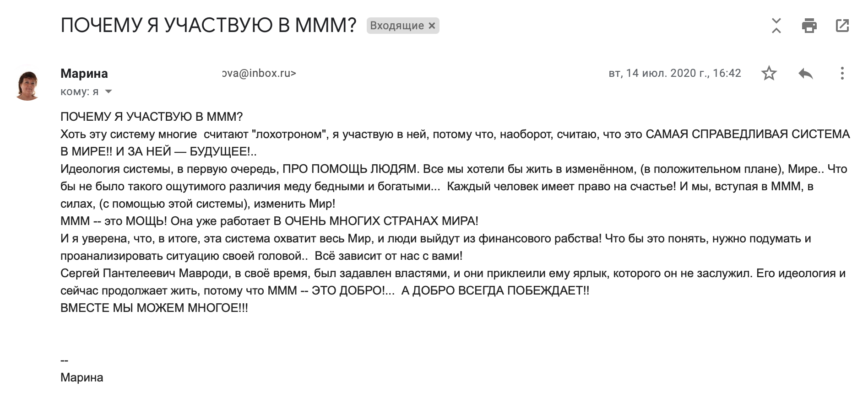Print this email conversation
This screenshot has height=397, width=868.
809,26
